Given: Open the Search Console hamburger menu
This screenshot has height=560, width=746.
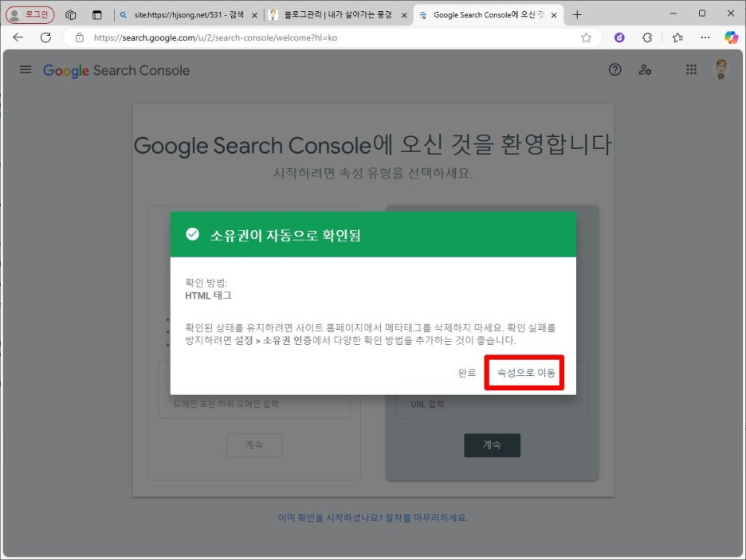Looking at the screenshot, I should click(x=26, y=70).
